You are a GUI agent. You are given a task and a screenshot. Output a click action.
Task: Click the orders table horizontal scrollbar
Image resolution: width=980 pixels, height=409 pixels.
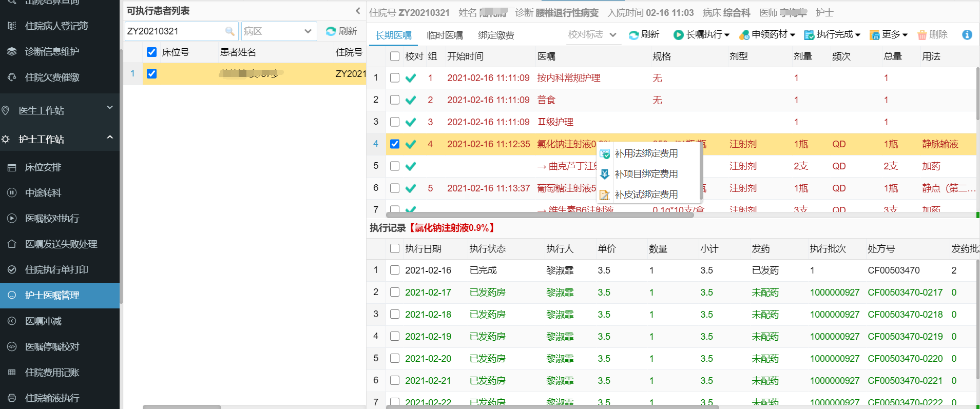(x=540, y=215)
